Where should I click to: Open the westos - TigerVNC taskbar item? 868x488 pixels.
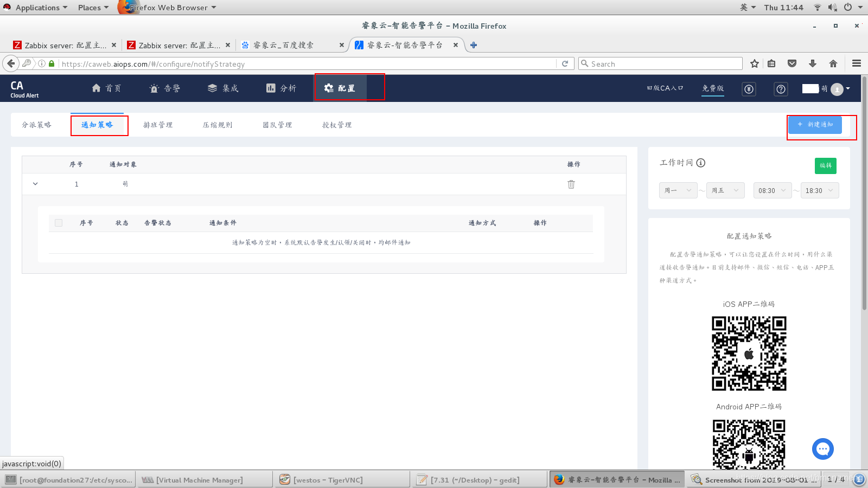[x=342, y=480]
